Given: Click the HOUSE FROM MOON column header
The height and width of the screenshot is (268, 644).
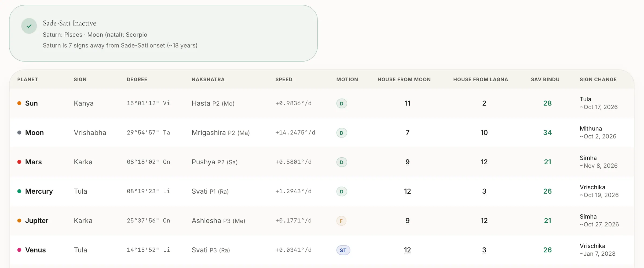Looking at the screenshot, I should 404,79.
